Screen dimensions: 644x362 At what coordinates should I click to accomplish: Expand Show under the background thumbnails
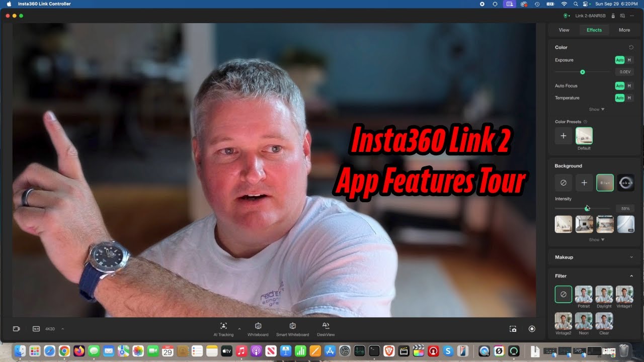pyautogui.click(x=597, y=240)
